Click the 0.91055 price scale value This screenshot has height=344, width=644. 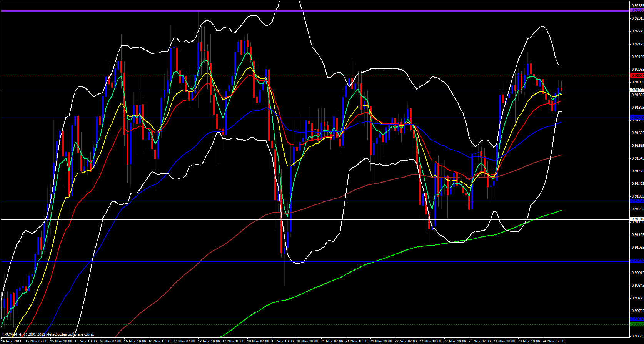[x=637, y=247]
